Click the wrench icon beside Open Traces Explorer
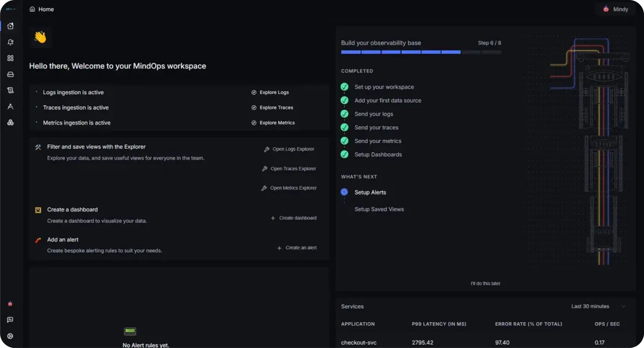This screenshot has height=348, width=644. 265,169
